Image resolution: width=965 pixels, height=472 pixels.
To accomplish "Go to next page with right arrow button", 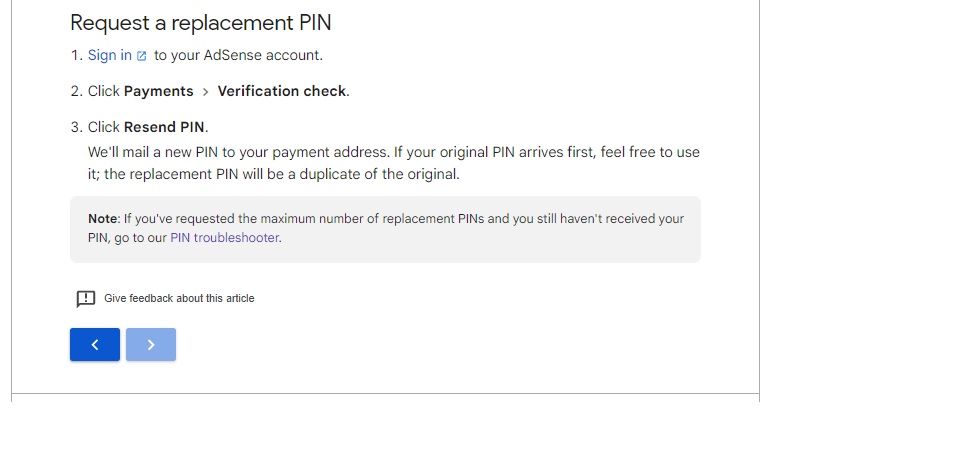I will 151,345.
